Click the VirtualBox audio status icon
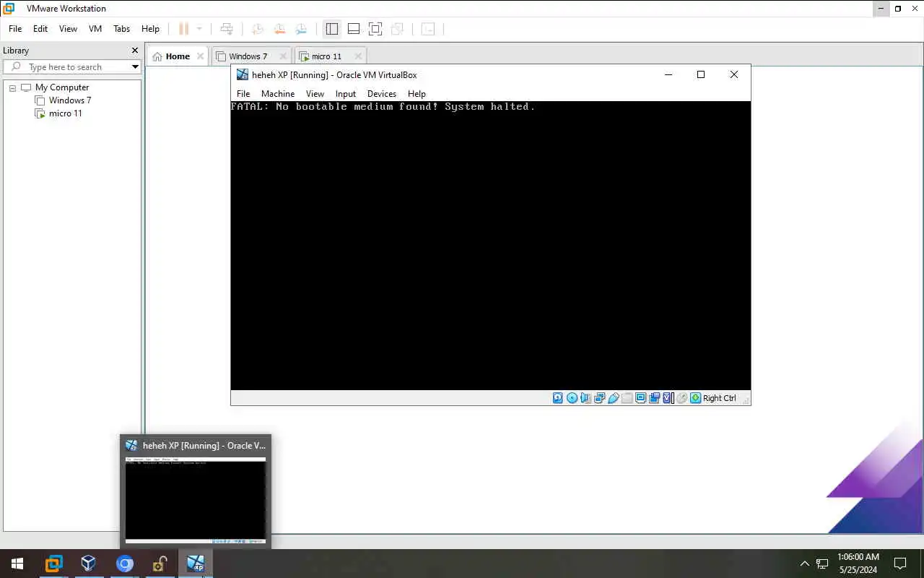Screen dimensions: 924x578 (x=585, y=398)
